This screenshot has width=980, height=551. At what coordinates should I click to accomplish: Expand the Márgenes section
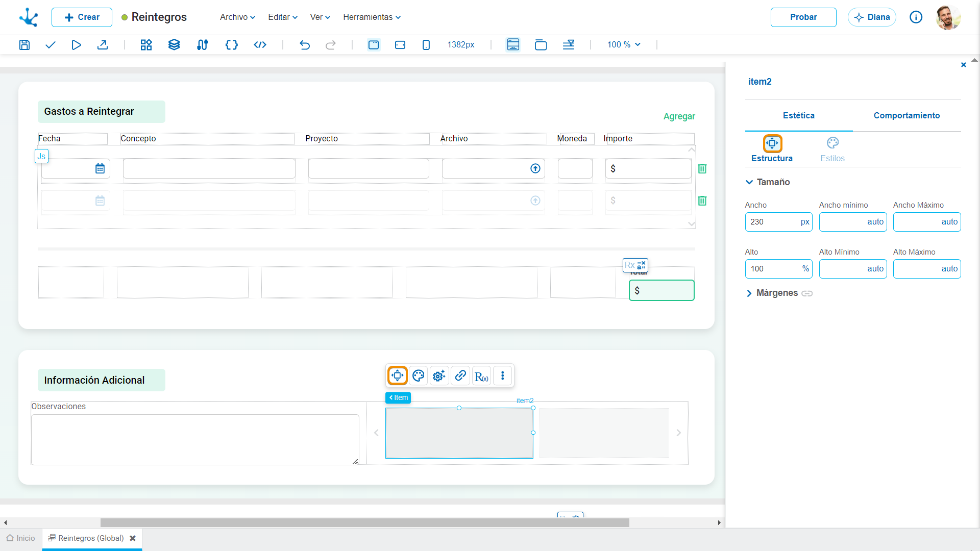coord(749,293)
